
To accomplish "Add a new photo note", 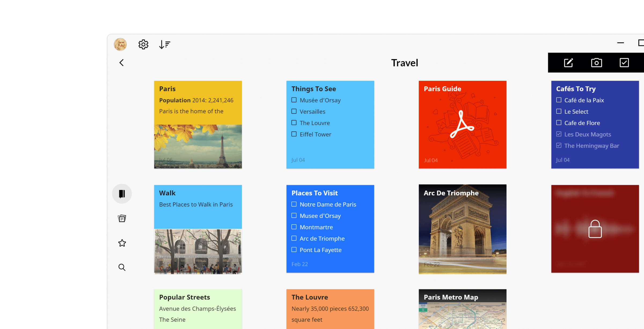I will click(x=596, y=63).
